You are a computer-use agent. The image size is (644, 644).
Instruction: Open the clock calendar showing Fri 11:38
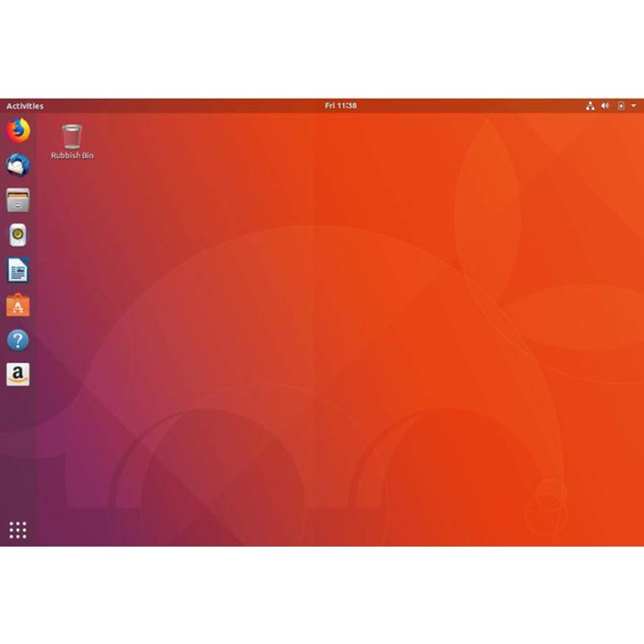[x=341, y=105]
